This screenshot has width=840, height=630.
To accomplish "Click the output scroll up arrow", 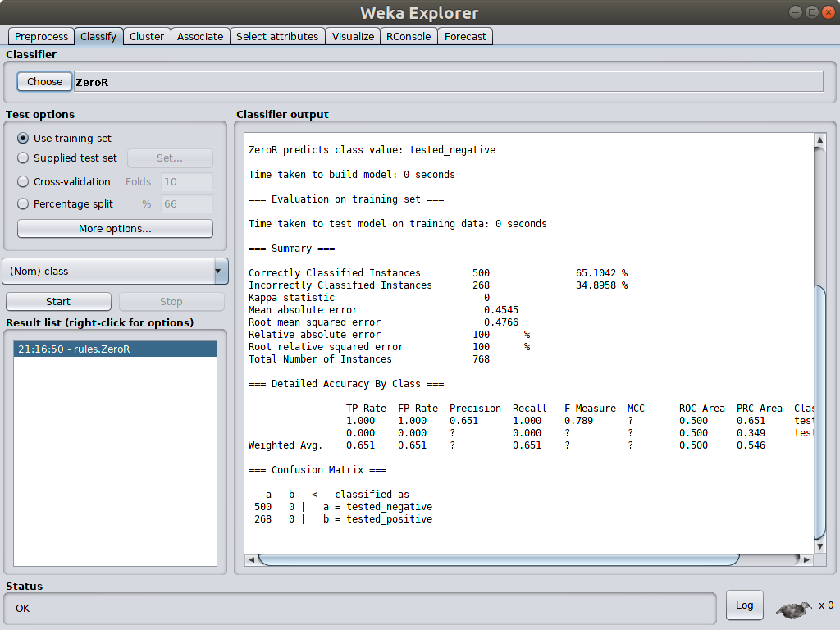I will [x=819, y=139].
